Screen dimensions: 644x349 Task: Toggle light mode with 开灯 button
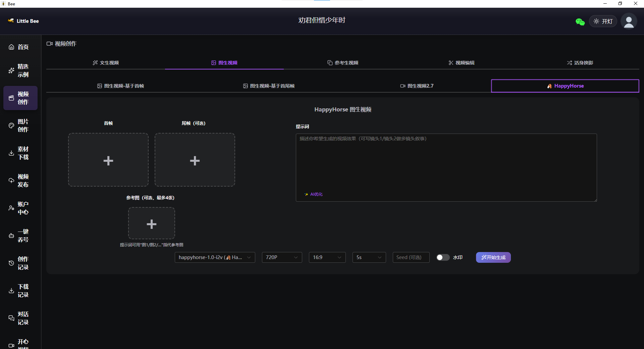[x=603, y=21]
